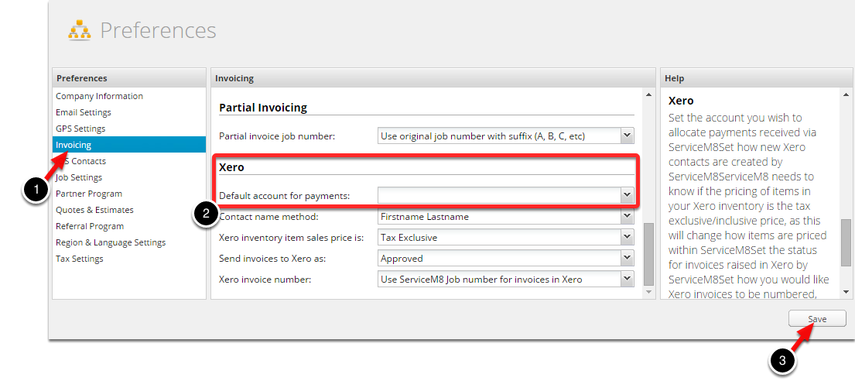The height and width of the screenshot is (381, 855).
Task: Select Referral Program in the sidebar
Action: 89,226
